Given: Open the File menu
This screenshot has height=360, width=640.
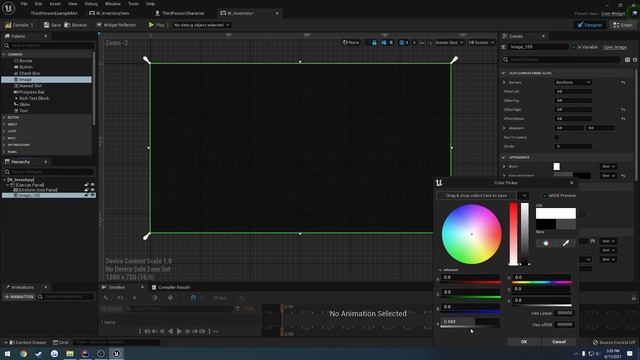Looking at the screenshot, I should point(24,4).
